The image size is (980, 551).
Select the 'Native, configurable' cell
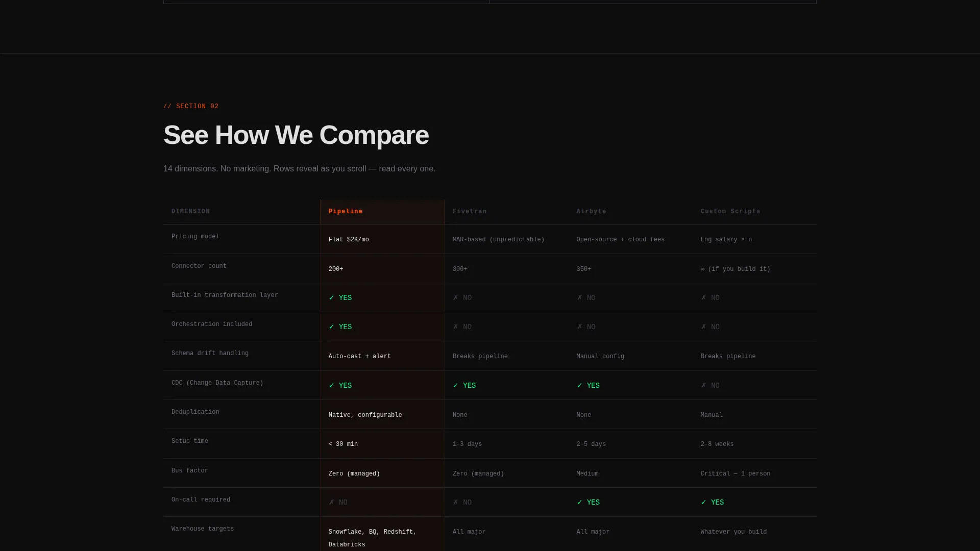pos(365,415)
